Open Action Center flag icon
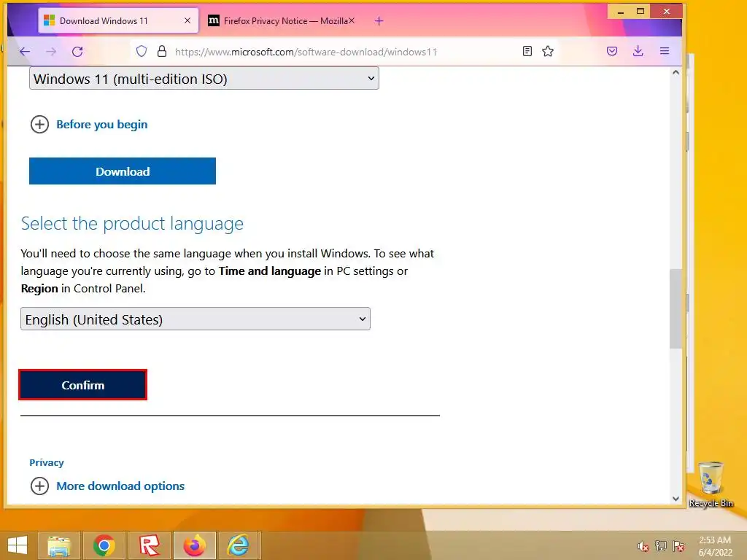The height and width of the screenshot is (560, 747). tap(678, 546)
